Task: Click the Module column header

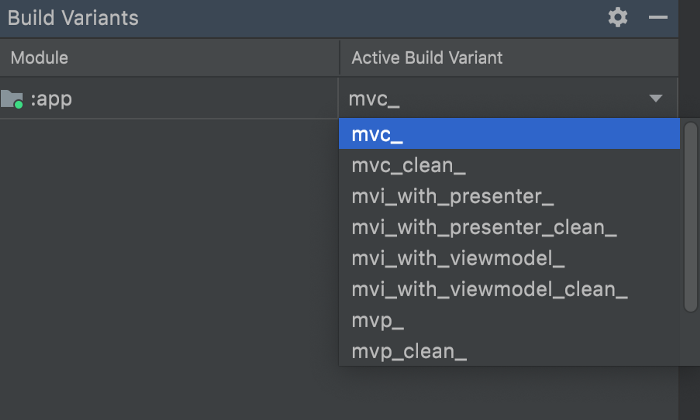Action: pos(39,58)
